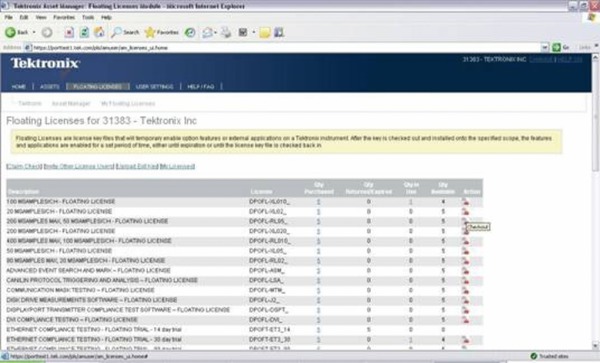Click the My Licenses link
Viewport: 600px width, 363px height.
tap(177, 166)
